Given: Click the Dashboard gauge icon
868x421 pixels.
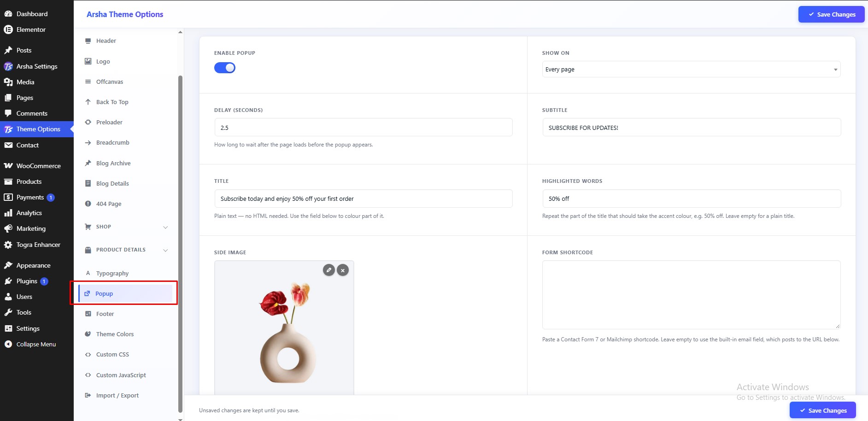Looking at the screenshot, I should 8,14.
